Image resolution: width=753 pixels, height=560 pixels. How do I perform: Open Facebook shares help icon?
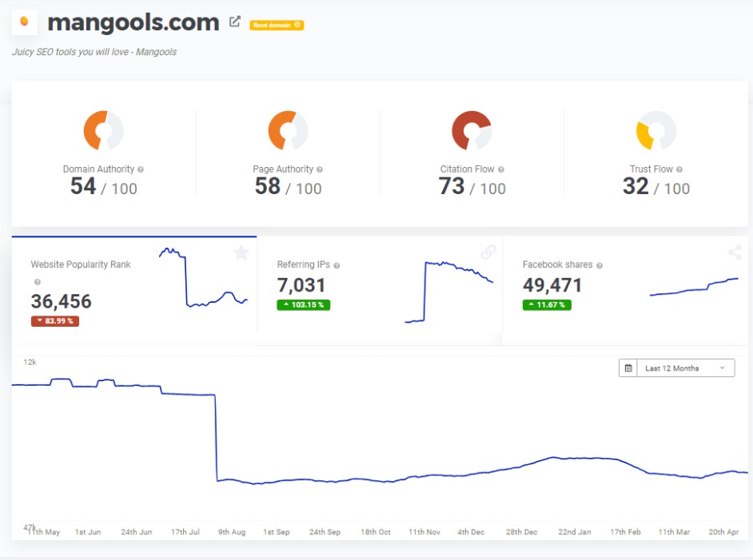pos(600,265)
